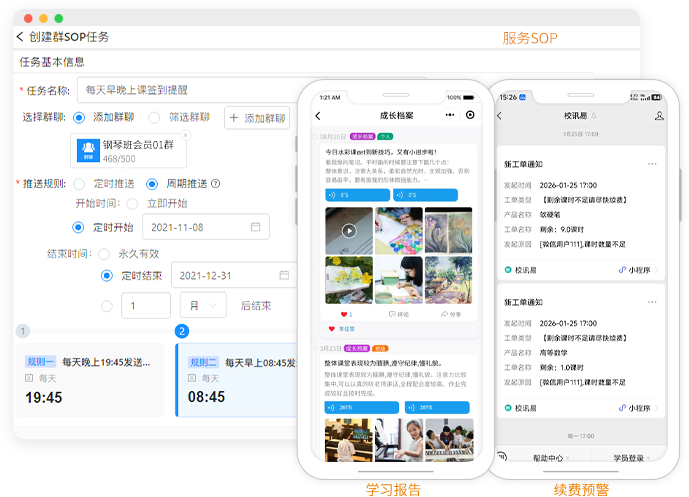Select 立即开始 as the start time
Screen dimensions: 689x497
click(x=132, y=203)
